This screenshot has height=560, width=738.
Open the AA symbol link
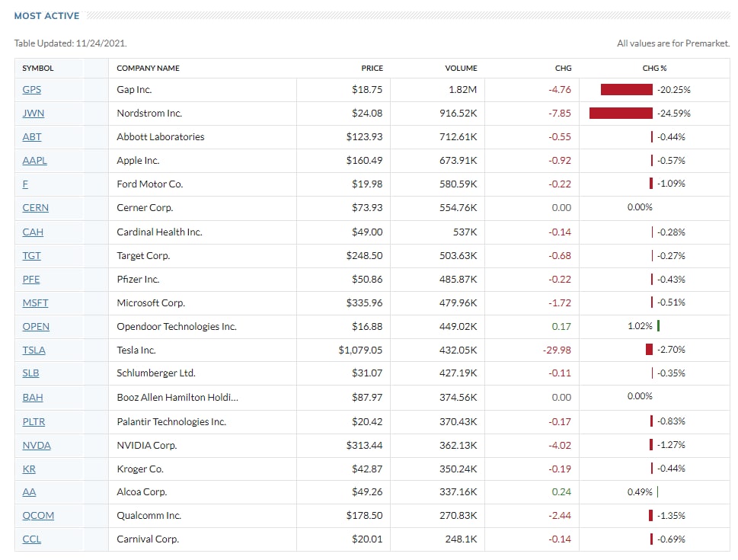pyautogui.click(x=29, y=491)
